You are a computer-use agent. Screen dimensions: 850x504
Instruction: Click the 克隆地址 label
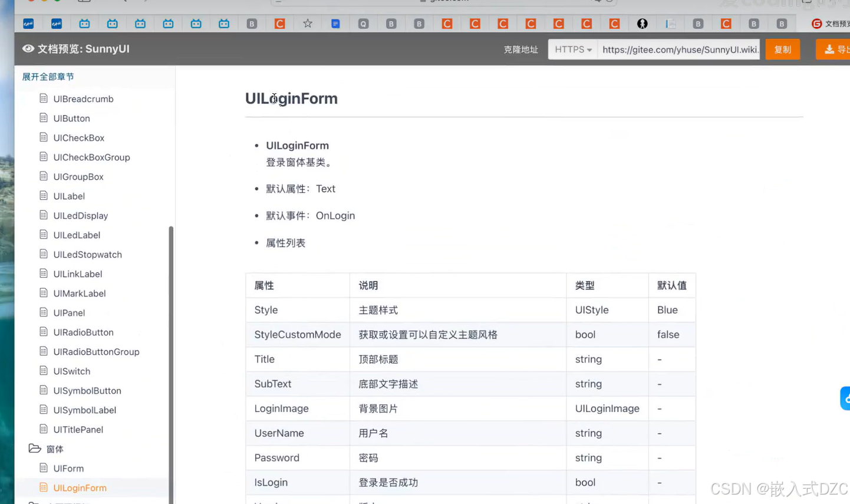pos(521,50)
